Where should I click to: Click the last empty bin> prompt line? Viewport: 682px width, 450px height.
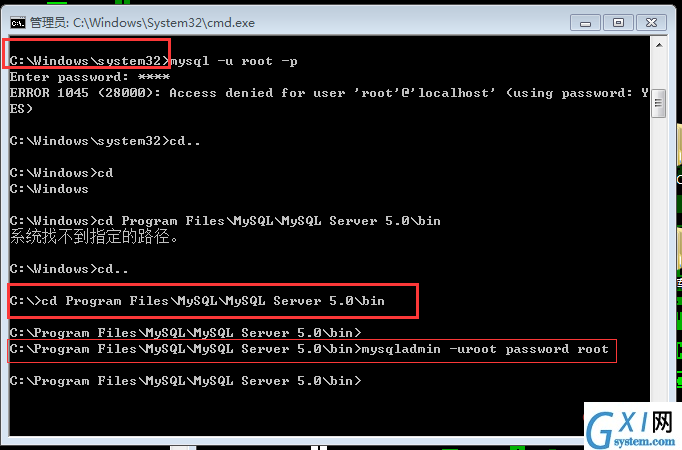[185, 381]
